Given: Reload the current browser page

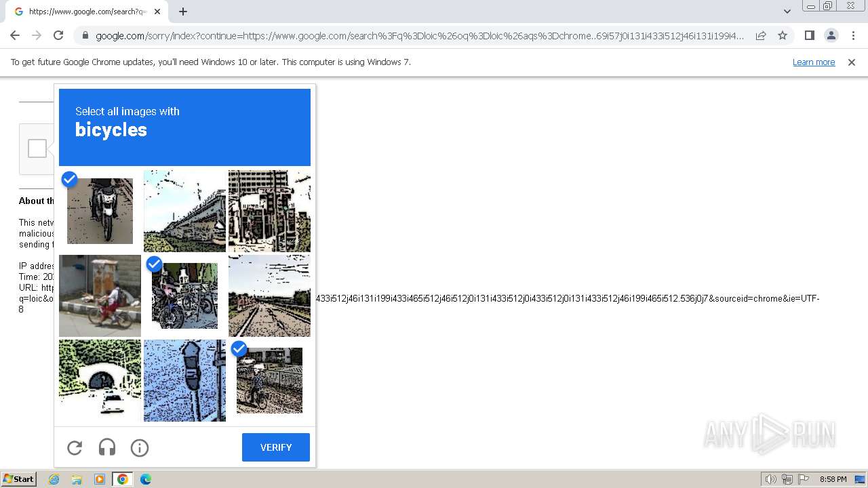Looking at the screenshot, I should click(58, 35).
